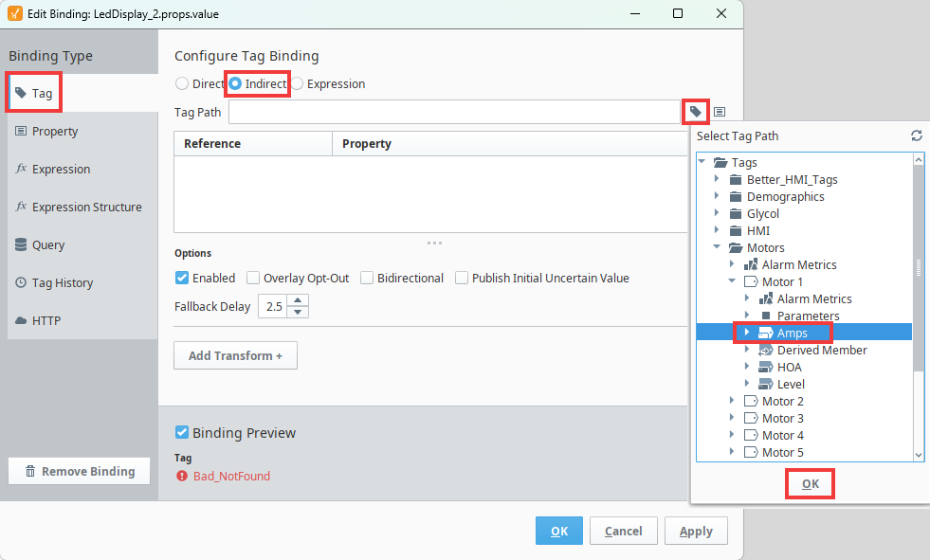Screen dimensions: 930x560
Task: Click the property browser icon next to Tag Path
Action: [x=720, y=112]
